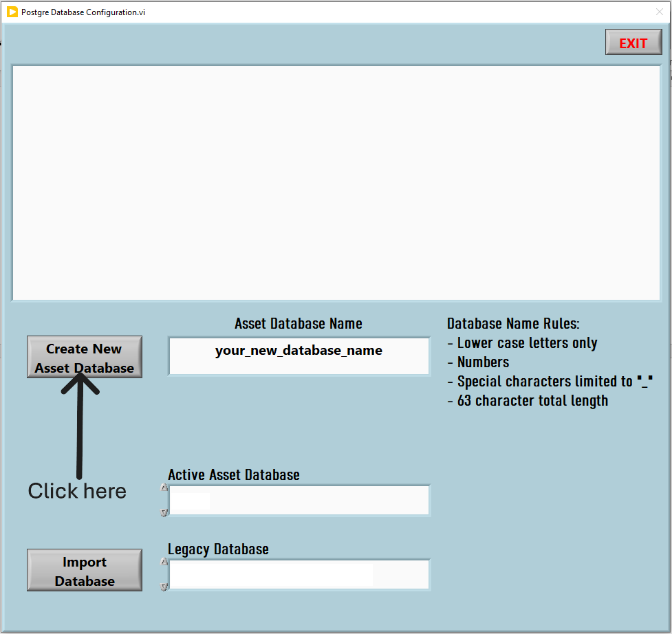
Task: Click the up arrow beside Legacy Database
Action: coord(164,560)
